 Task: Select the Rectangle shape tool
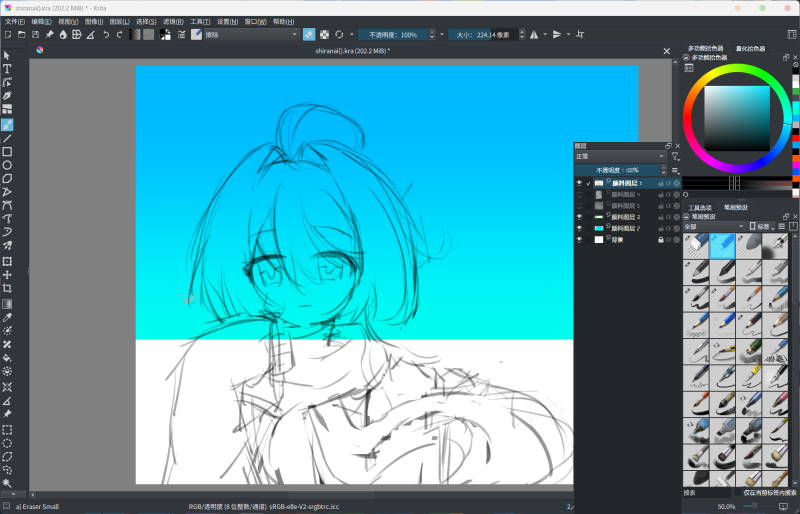[7, 152]
